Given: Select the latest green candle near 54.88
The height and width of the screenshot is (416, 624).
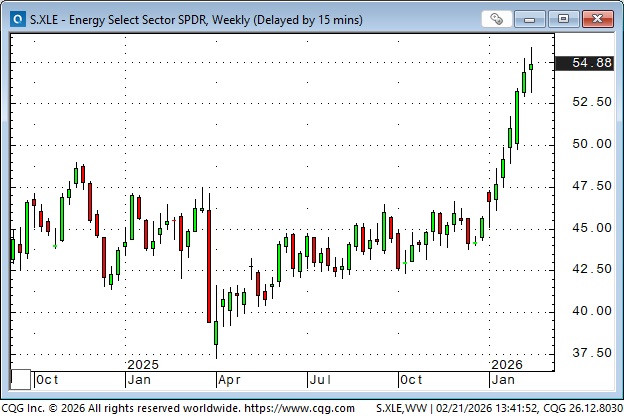Looking at the screenshot, I should tap(531, 66).
